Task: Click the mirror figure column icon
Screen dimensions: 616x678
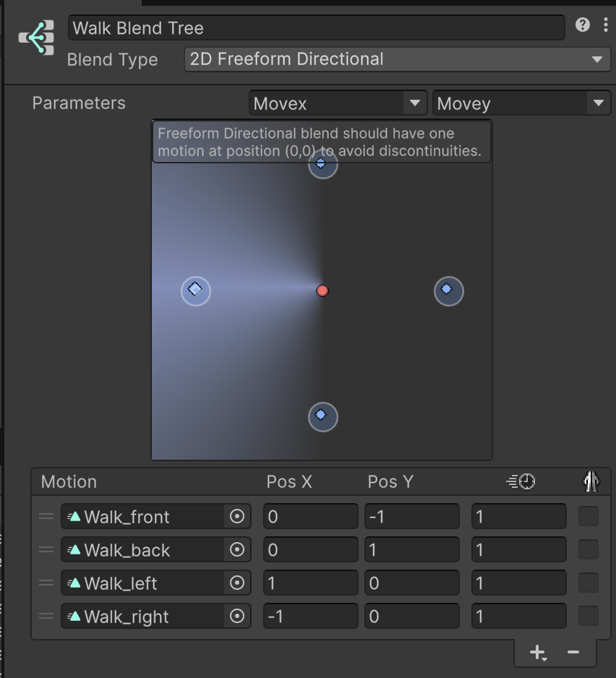Action: (591, 481)
